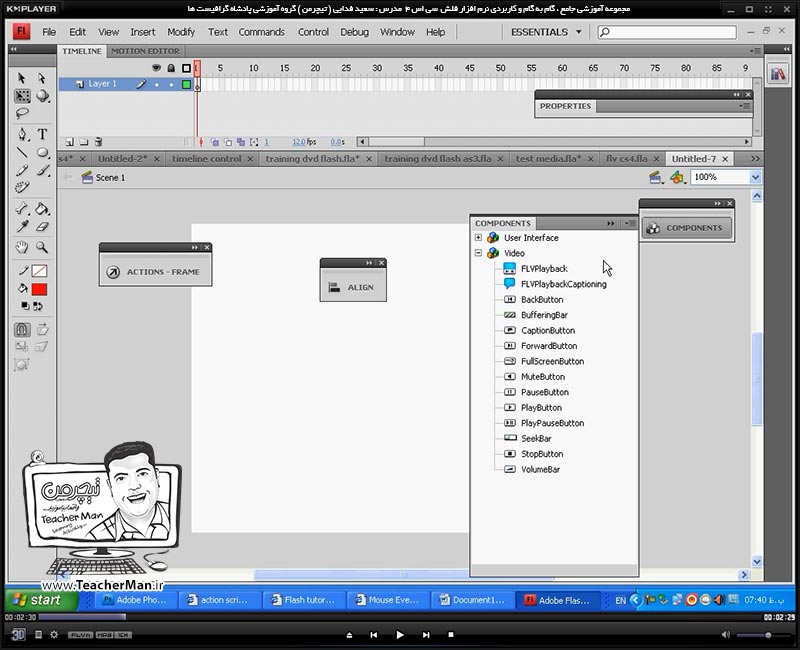
Task: Add a new layer in timeline
Action: (x=70, y=142)
